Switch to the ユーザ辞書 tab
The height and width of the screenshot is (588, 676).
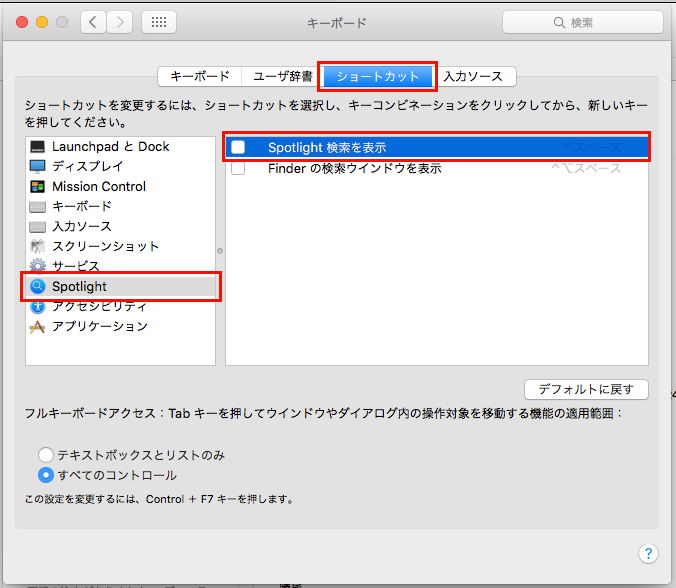click(282, 76)
